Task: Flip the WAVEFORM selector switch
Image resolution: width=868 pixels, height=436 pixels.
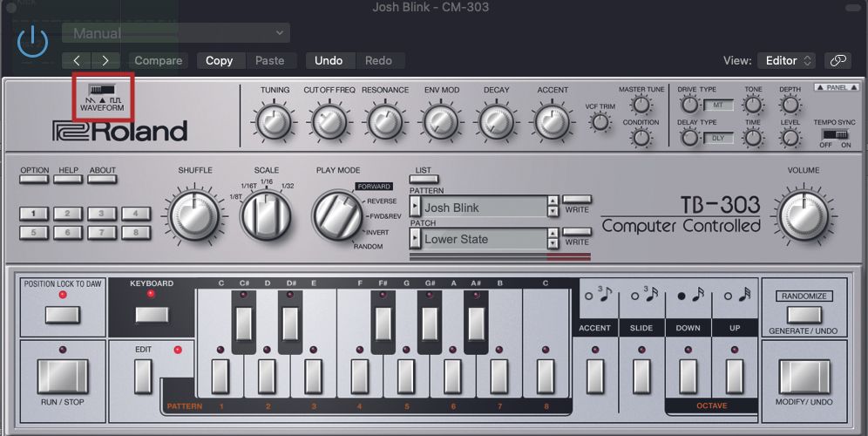Action: point(103,89)
